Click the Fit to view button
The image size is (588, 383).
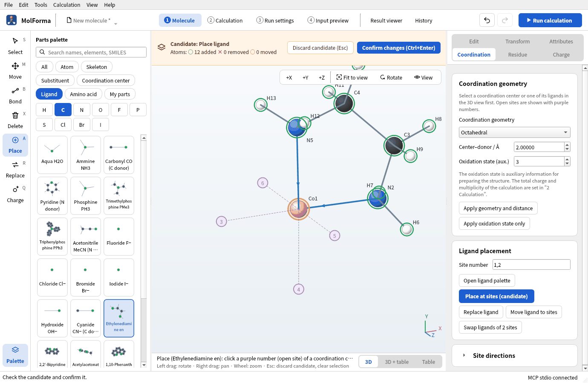(x=352, y=77)
